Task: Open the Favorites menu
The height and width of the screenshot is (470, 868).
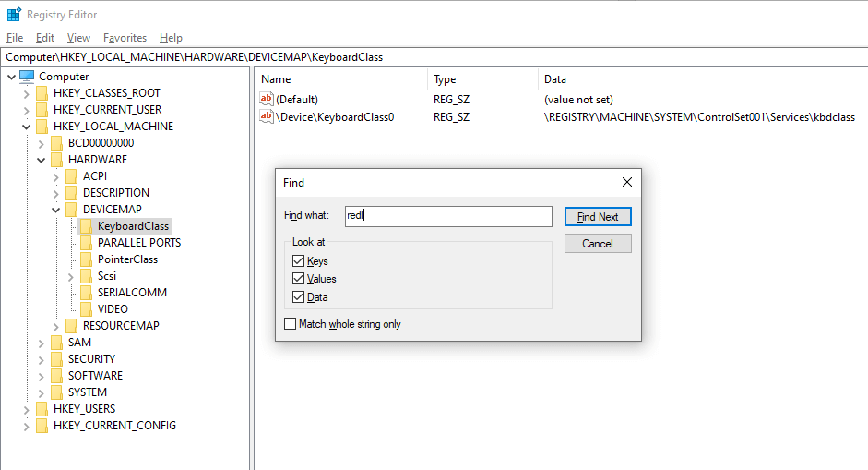Action: click(x=125, y=38)
